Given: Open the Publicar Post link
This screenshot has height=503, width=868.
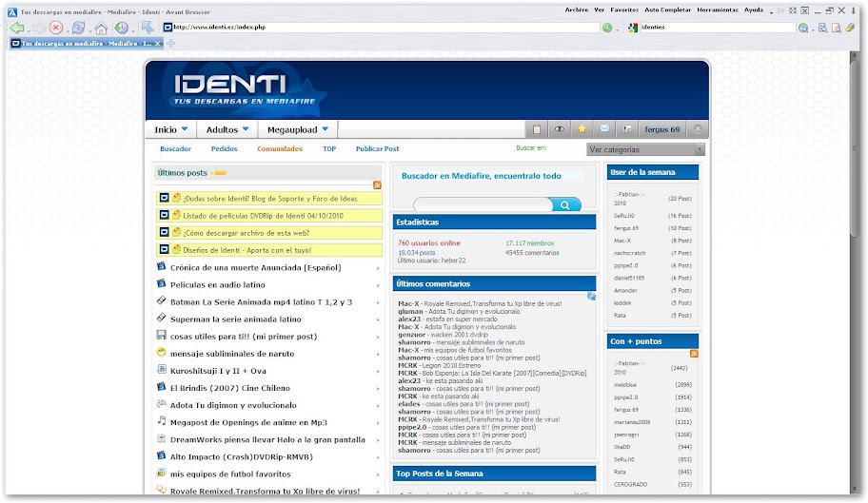Looking at the screenshot, I should coord(378,148).
